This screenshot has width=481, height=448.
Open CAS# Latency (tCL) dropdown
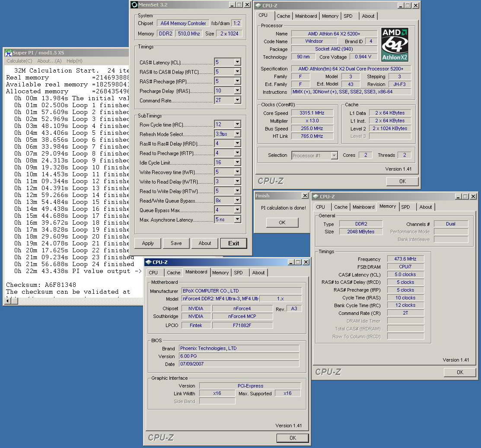pyautogui.click(x=237, y=62)
